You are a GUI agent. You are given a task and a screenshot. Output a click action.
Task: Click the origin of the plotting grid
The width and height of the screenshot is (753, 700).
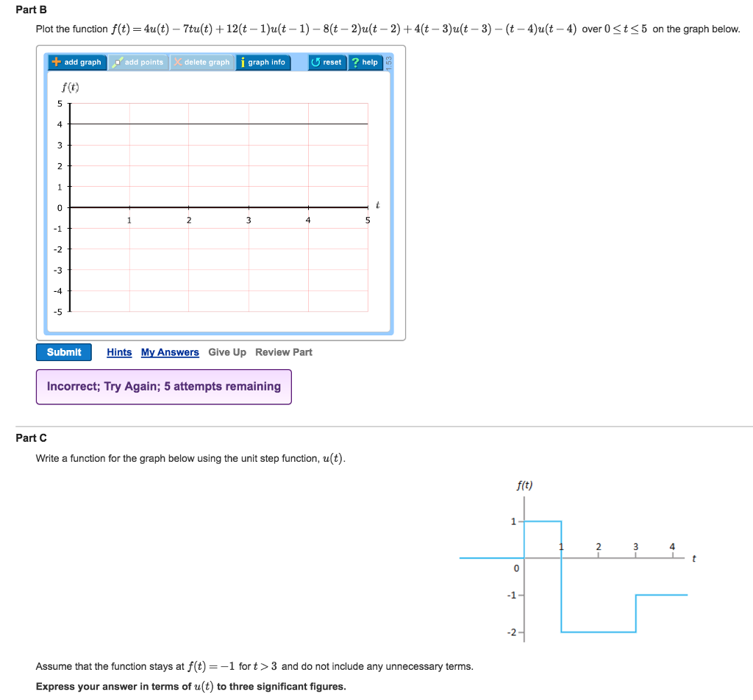(69, 207)
